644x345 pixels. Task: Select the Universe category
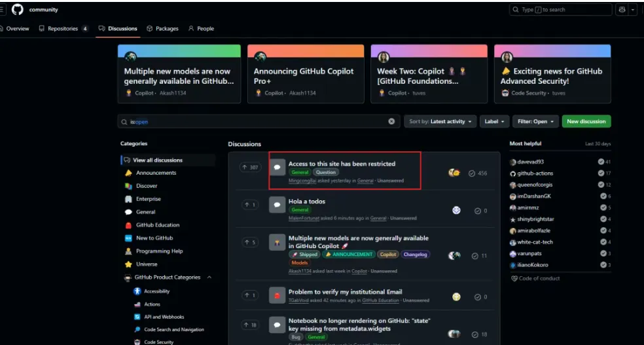click(147, 264)
